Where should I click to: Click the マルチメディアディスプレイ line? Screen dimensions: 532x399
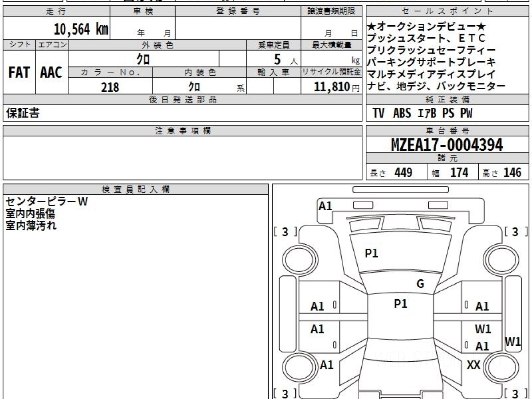(432, 74)
